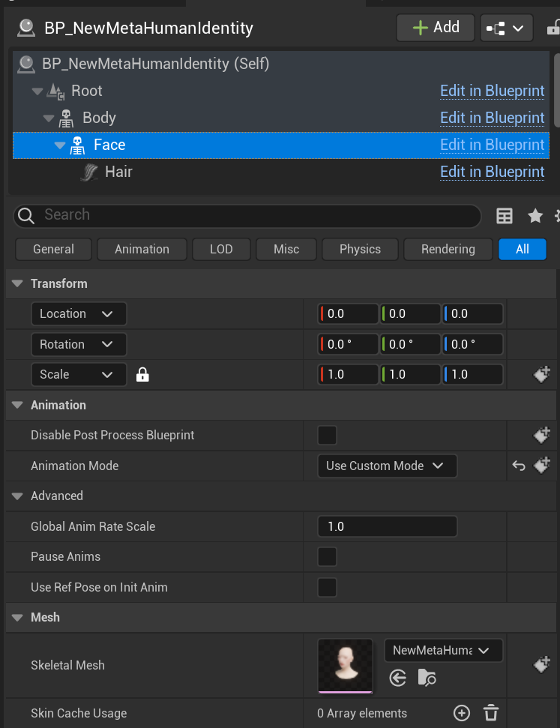Screen dimensions: 560x728
Task: Click Rotation Z value field
Action: click(472, 344)
